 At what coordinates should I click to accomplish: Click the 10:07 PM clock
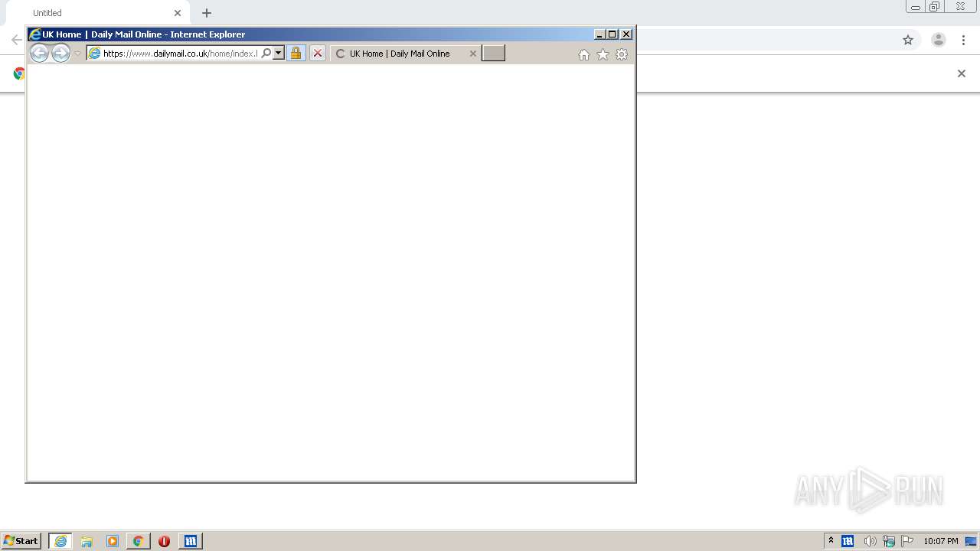(941, 541)
